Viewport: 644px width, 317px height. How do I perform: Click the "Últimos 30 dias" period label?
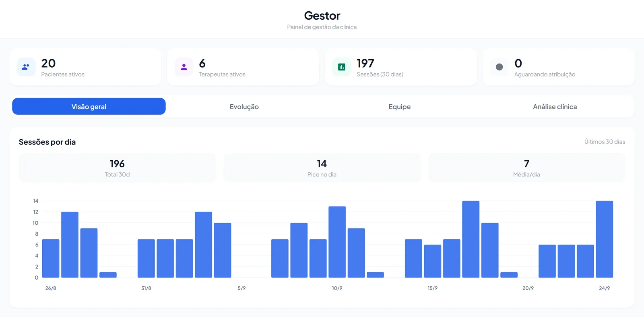tap(605, 142)
